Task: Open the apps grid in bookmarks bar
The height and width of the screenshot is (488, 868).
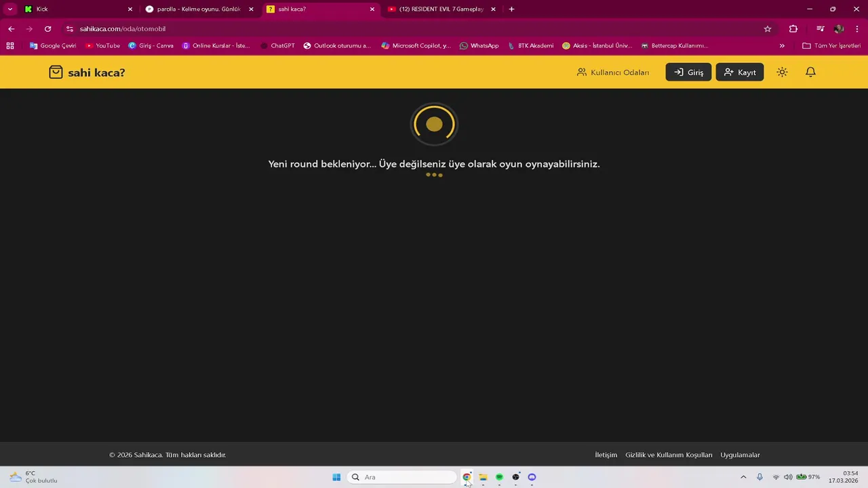Action: coord(10,46)
